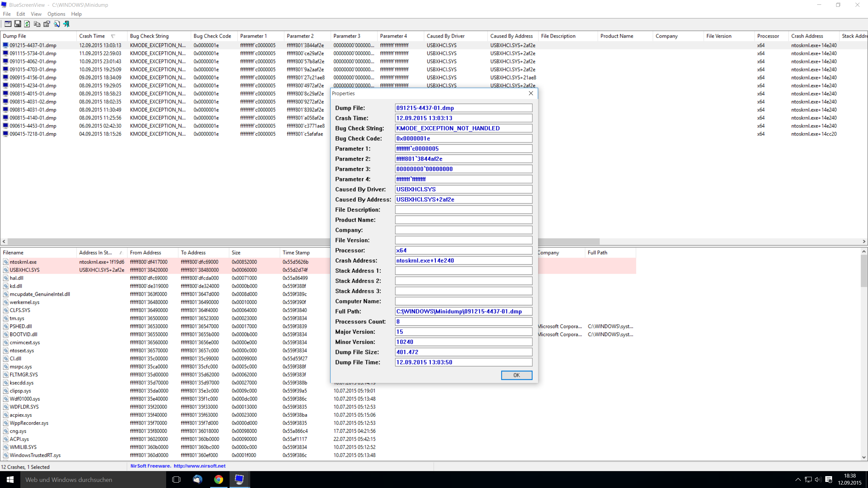Click the Copy Selected Items icon
The width and height of the screenshot is (868, 488).
(x=37, y=24)
